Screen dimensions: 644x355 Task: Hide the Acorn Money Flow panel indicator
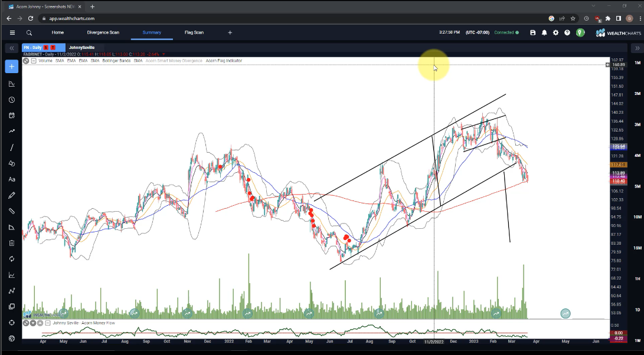(x=26, y=323)
